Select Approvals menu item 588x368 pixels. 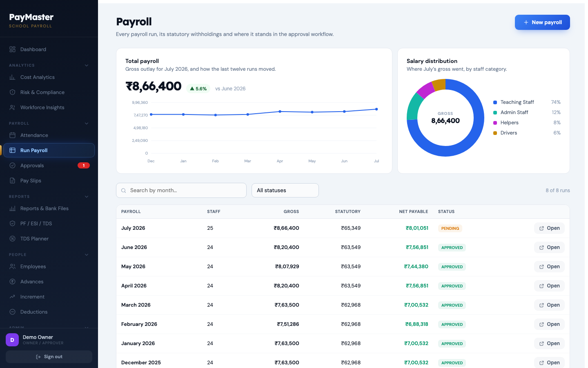pyautogui.click(x=49, y=166)
